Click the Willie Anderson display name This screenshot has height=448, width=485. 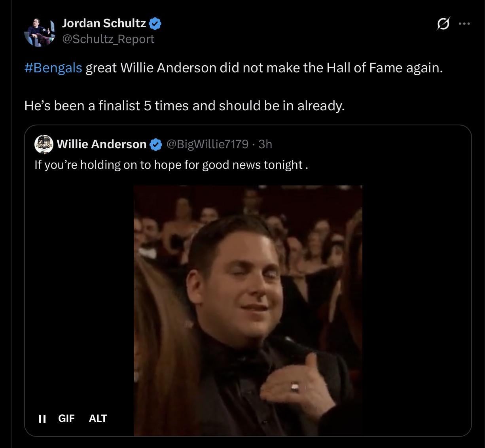102,144
